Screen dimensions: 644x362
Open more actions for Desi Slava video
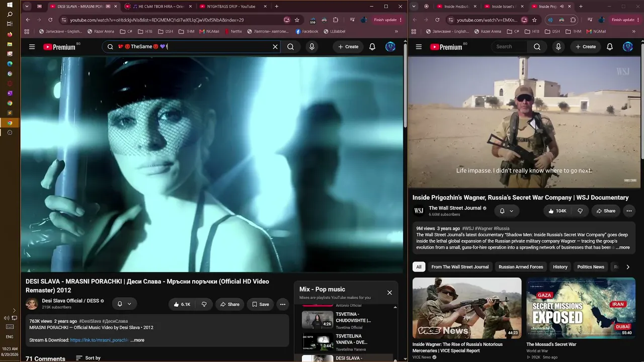point(283,304)
